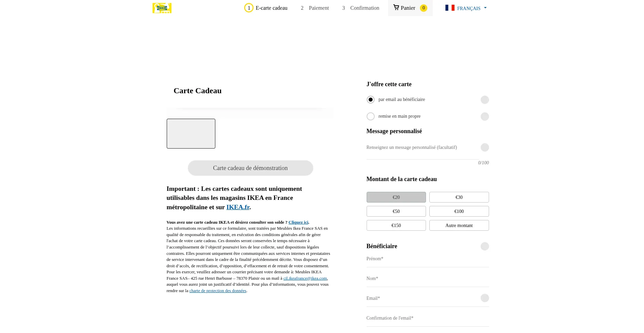Click info circle beside the Email field
Image resolution: width=644 pixels, height=333 pixels.
coord(485,298)
